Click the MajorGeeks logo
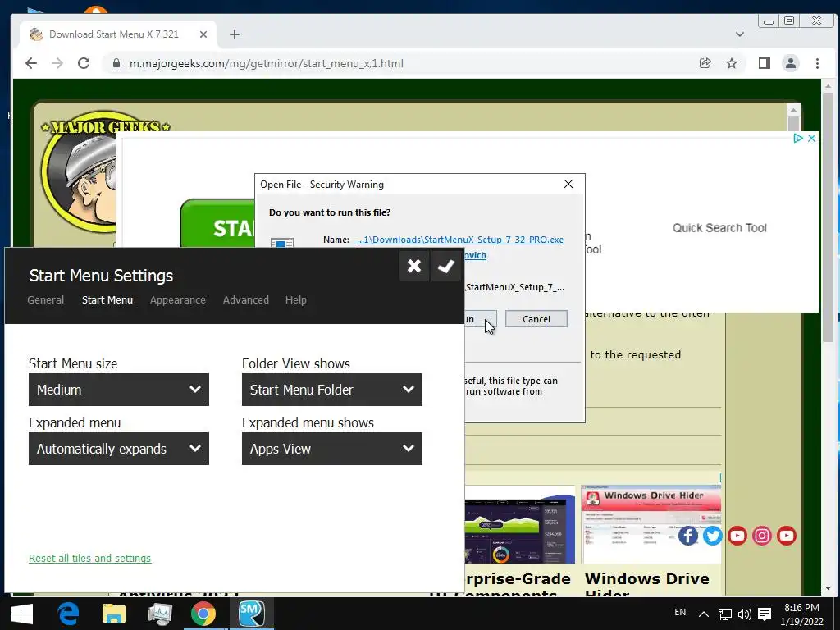The height and width of the screenshot is (630, 840). click(x=79, y=174)
